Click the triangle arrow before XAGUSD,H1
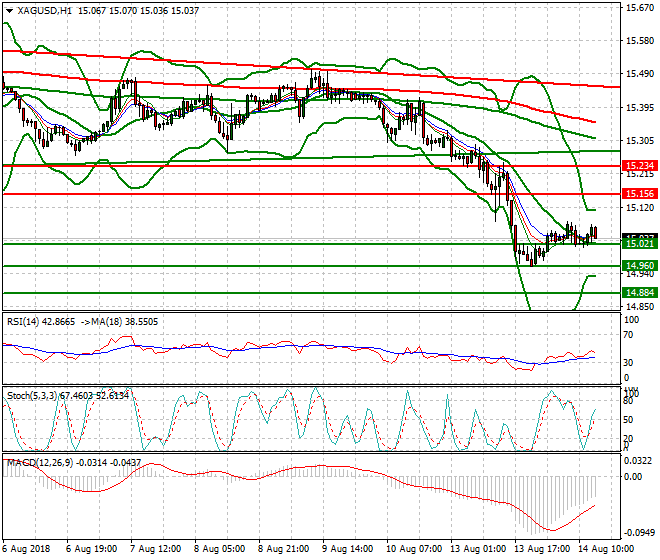Screen dimensions: 660x560 coord(9,10)
